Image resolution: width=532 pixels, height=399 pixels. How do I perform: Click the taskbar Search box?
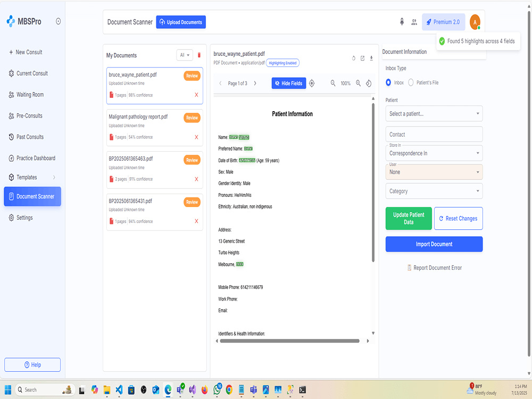coord(45,390)
